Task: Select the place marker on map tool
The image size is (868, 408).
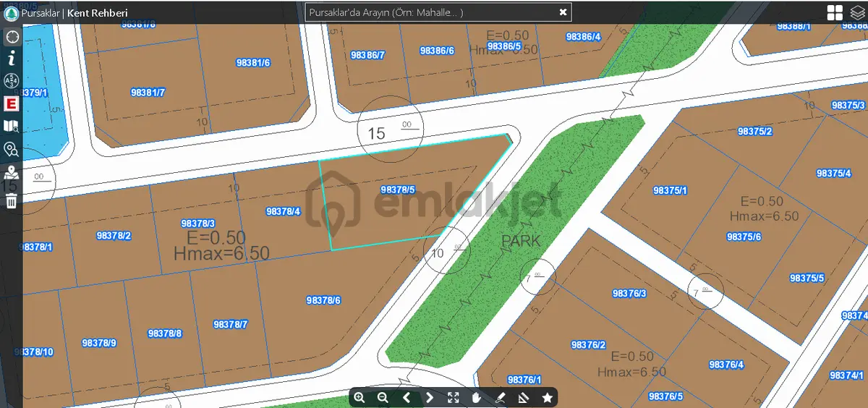Action: [12, 173]
